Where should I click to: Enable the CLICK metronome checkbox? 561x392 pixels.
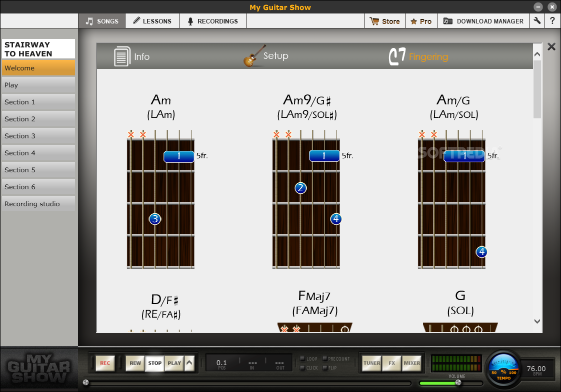coord(302,368)
